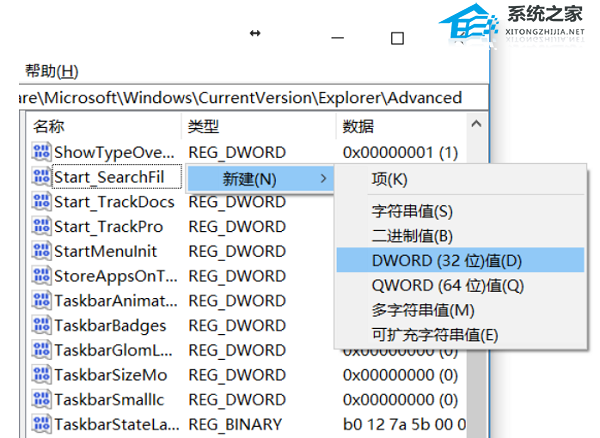Click the REG_DWORD type of TaskbarSmallIc

237,400
